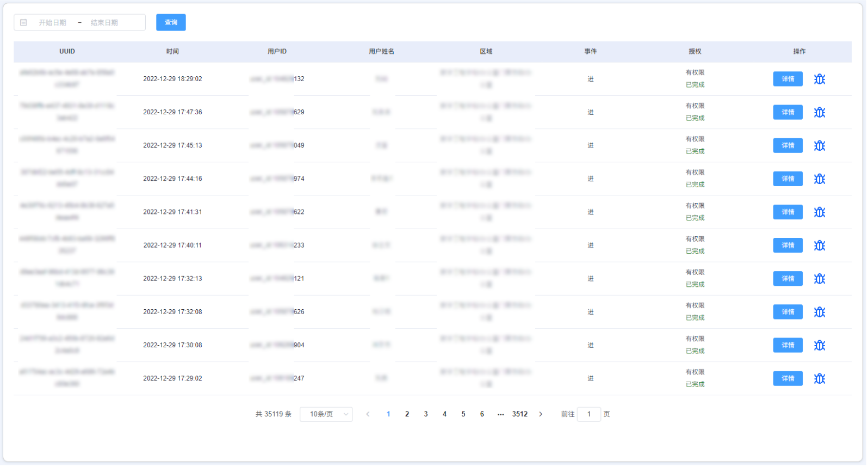This screenshot has height=466, width=868.
Task: Open 详情 for the 17:44:16 record
Action: (x=789, y=179)
